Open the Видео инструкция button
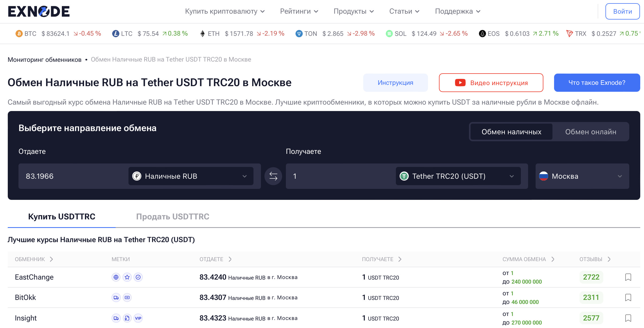Screen dimensions: 644x328 click(491, 83)
